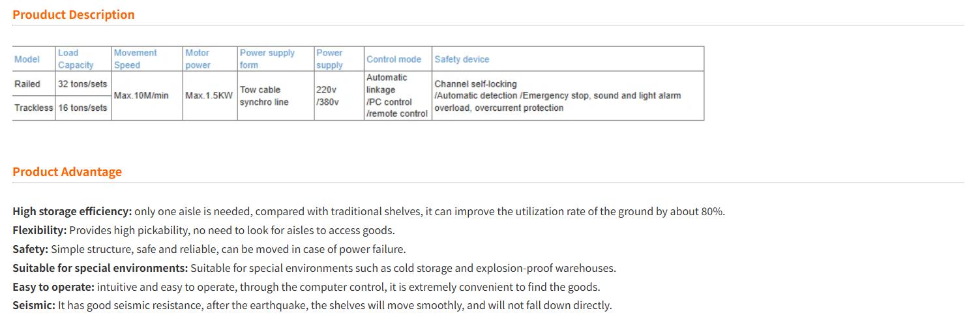Select the "Safety device" column header

point(462,59)
